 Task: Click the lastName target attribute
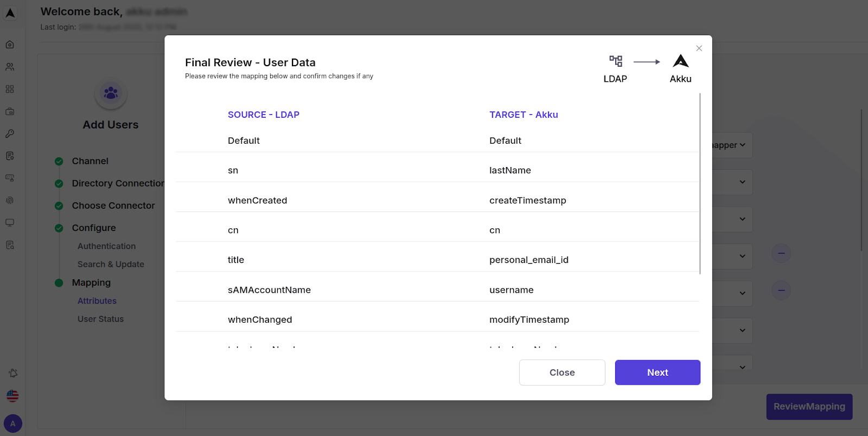(x=510, y=170)
